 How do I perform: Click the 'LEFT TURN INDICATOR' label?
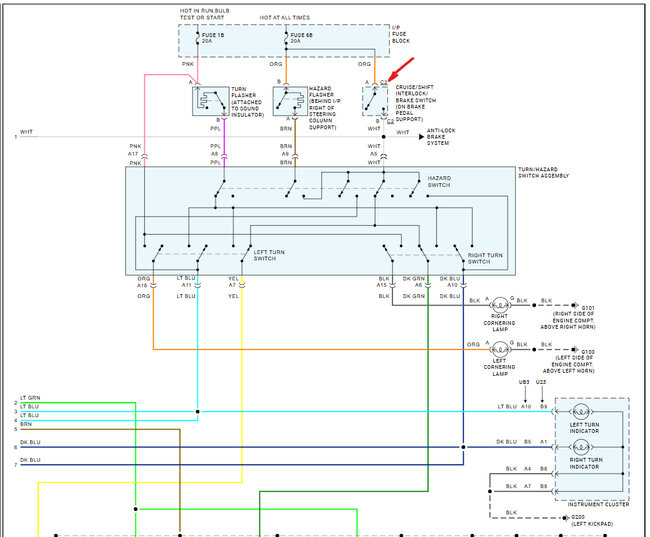(584, 428)
